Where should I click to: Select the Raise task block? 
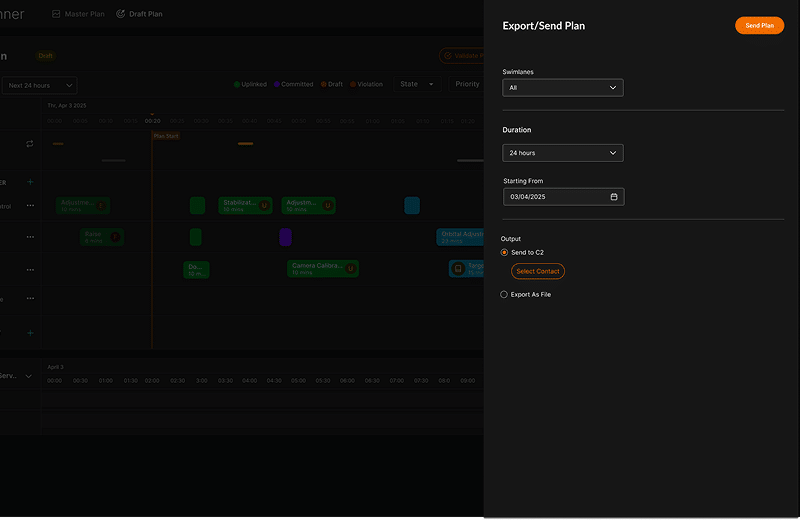click(x=102, y=237)
